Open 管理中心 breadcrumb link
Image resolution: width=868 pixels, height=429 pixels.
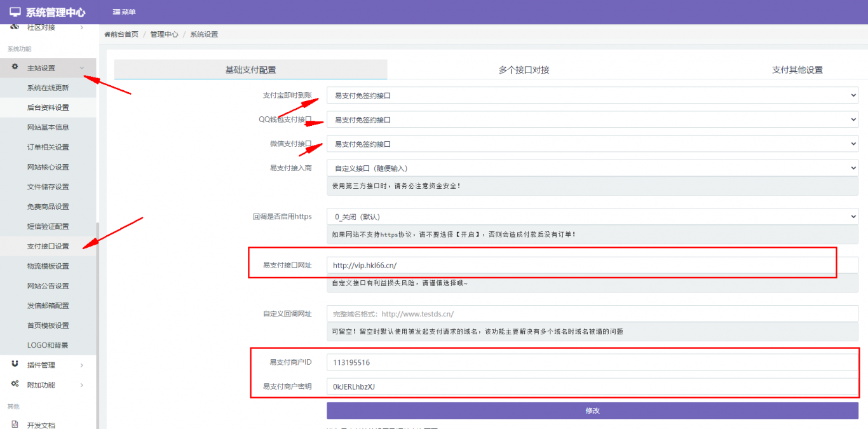pos(164,34)
